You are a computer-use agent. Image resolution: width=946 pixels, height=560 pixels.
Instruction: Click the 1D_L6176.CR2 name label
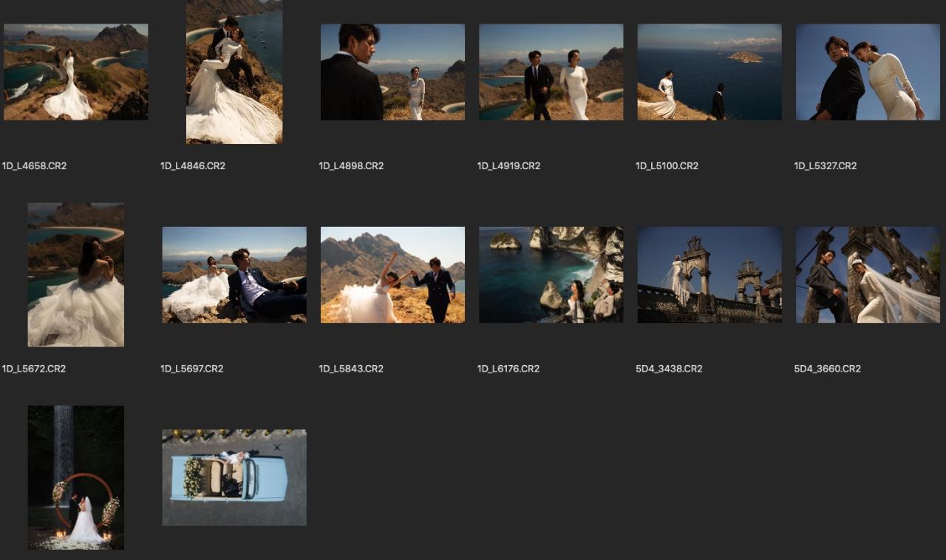click(x=508, y=369)
